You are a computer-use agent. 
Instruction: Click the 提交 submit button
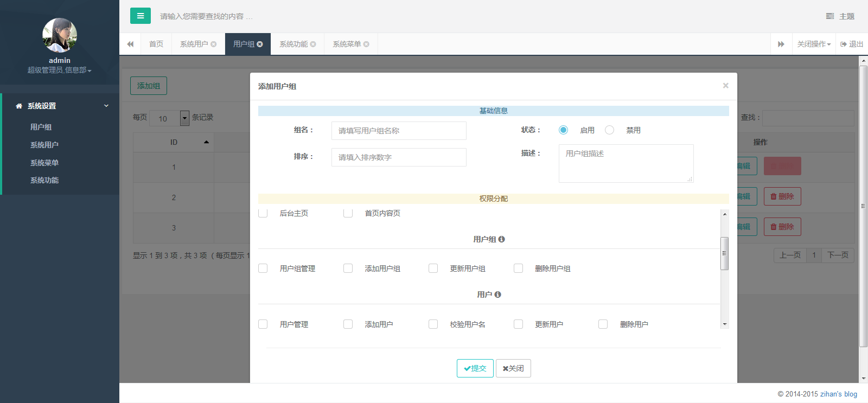point(475,368)
